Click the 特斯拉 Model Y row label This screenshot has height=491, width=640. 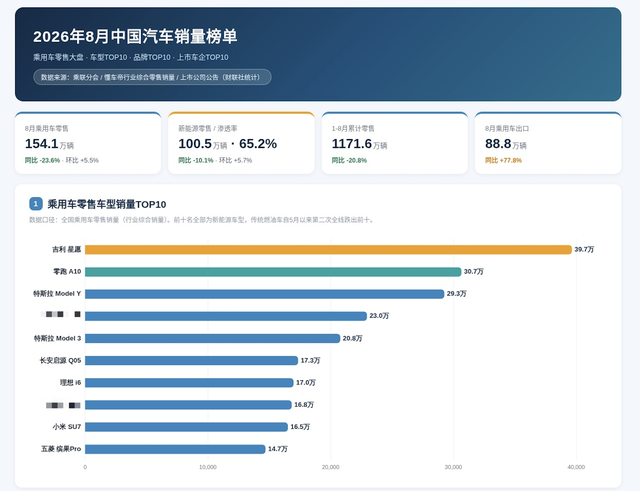coord(57,293)
